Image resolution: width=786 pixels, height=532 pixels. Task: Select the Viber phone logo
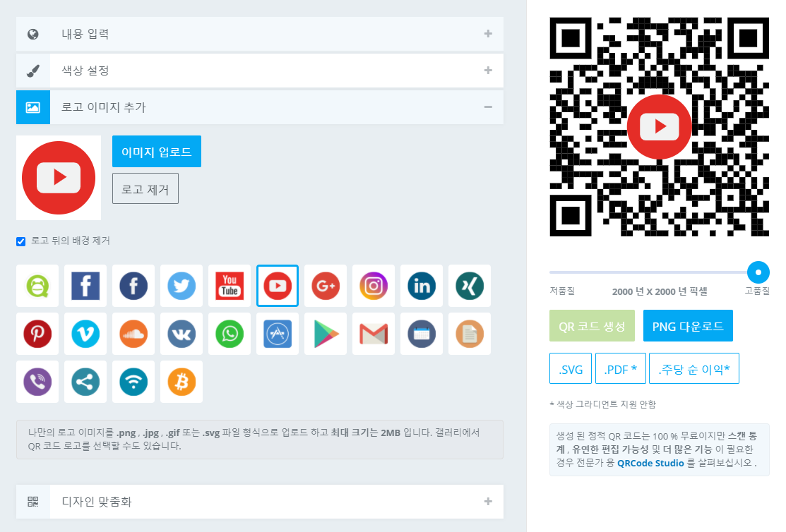[37, 382]
